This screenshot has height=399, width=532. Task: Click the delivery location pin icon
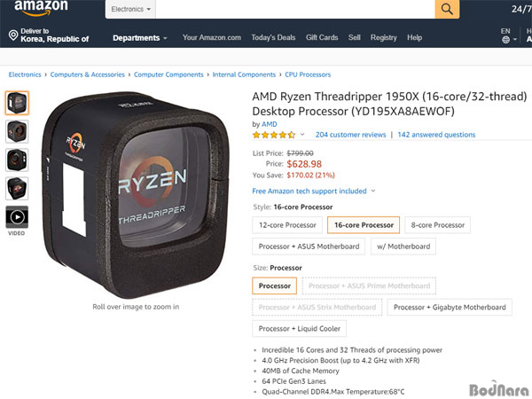pyautogui.click(x=13, y=35)
